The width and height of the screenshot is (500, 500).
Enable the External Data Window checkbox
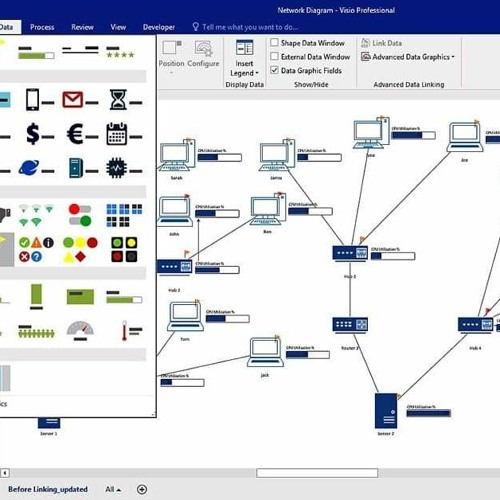pyautogui.click(x=274, y=56)
